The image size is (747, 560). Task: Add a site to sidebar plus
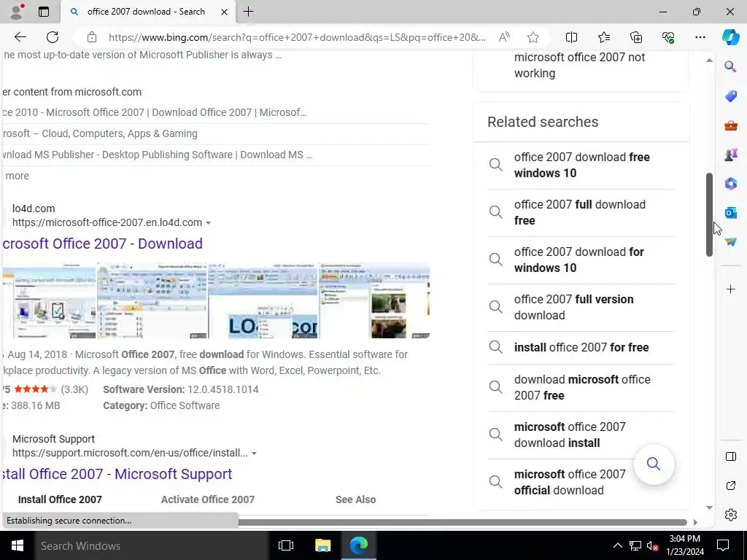click(730, 289)
